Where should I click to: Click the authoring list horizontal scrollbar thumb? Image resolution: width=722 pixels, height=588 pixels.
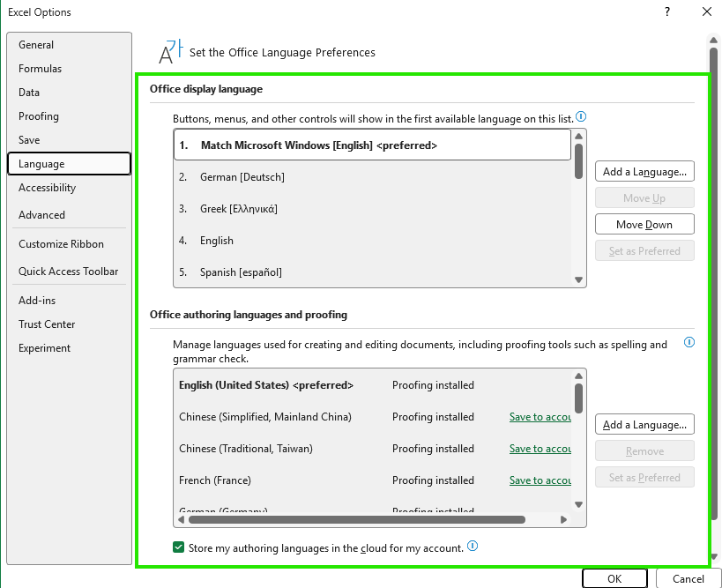pyautogui.click(x=357, y=519)
